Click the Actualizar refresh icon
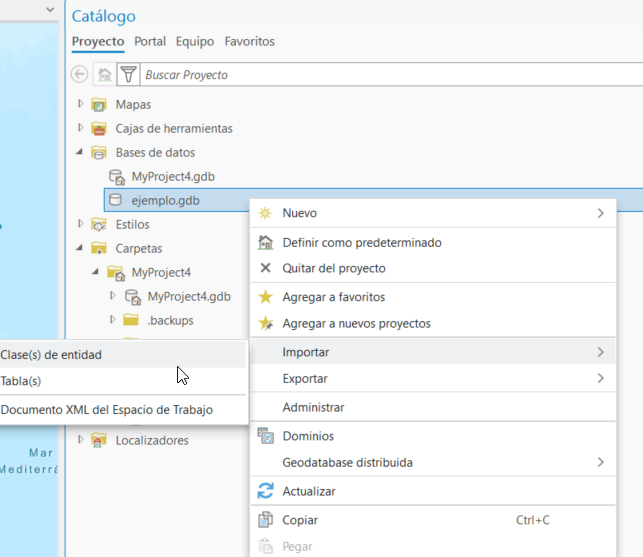This screenshot has height=557, width=643. (265, 491)
